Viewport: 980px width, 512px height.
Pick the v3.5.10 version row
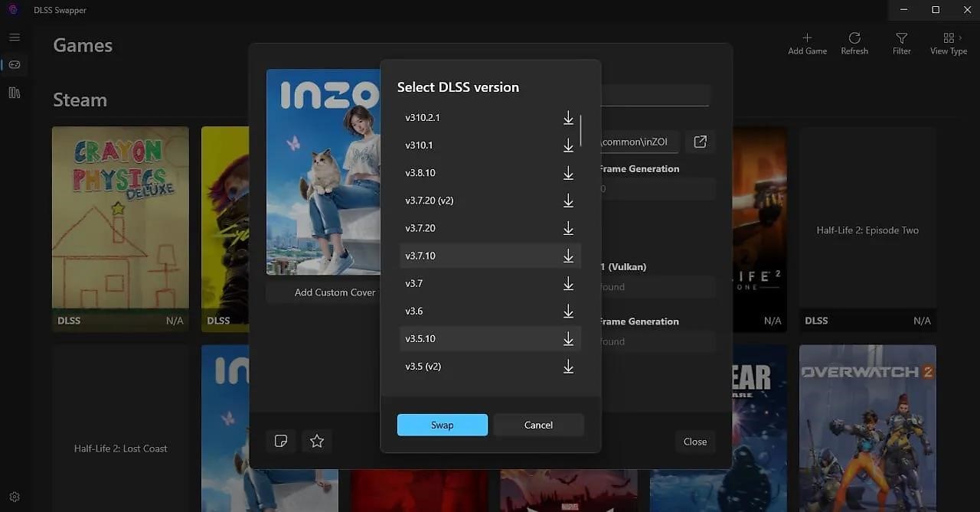point(490,338)
